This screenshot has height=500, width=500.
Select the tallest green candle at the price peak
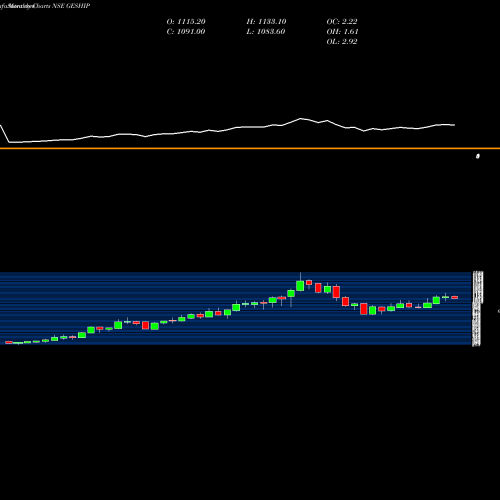pyautogui.click(x=300, y=286)
